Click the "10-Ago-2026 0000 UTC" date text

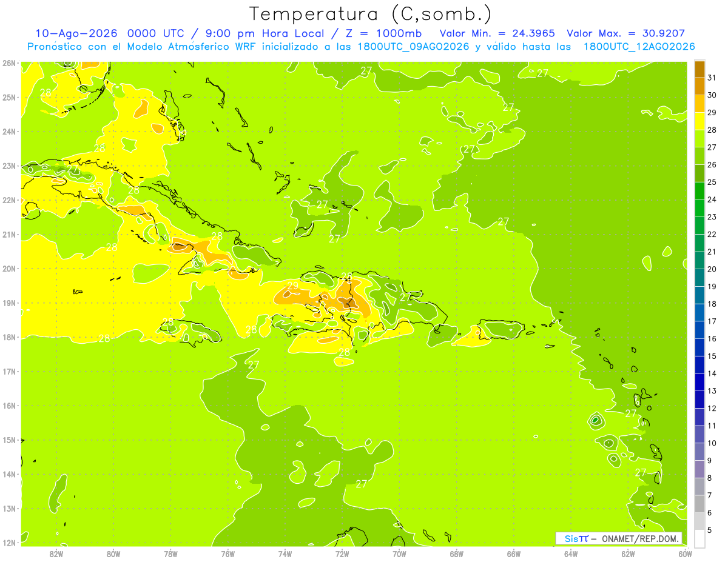tap(109, 33)
